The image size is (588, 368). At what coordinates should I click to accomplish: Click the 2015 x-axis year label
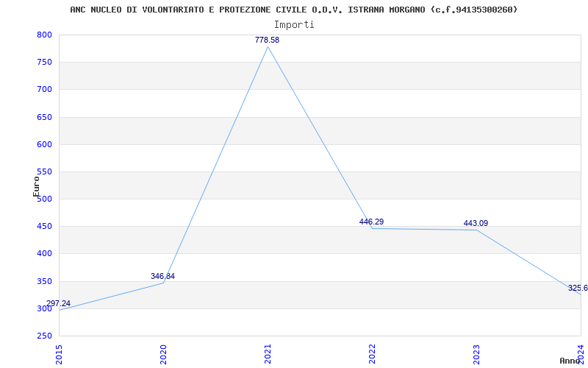click(x=60, y=355)
